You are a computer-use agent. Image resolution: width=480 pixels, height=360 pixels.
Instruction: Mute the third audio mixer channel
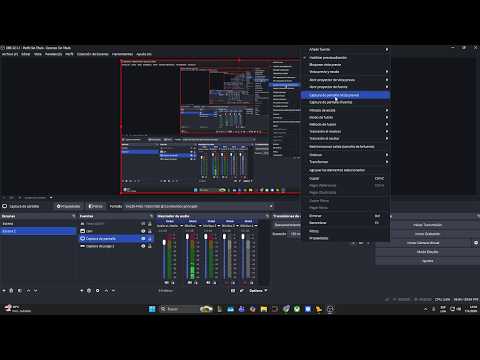(x=208, y=283)
